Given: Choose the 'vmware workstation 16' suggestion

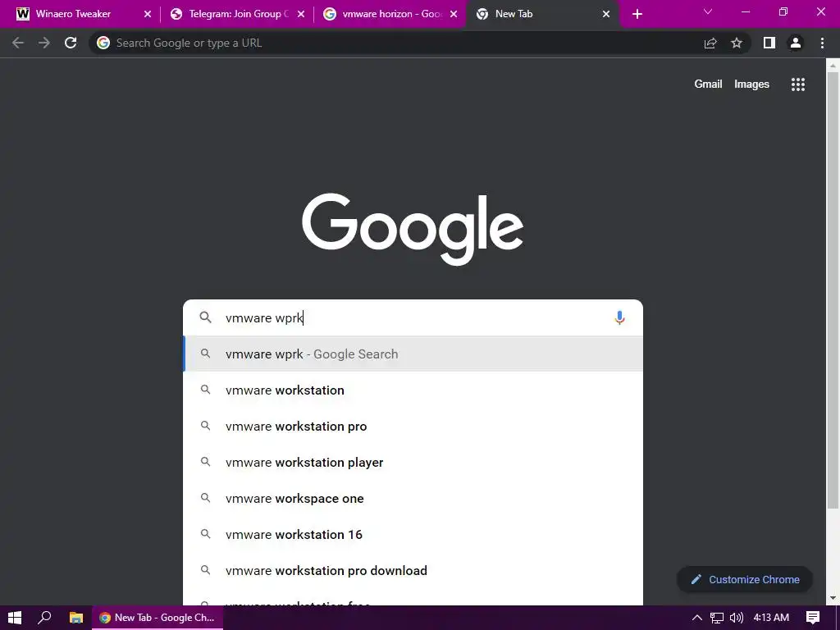Looking at the screenshot, I should pos(413,535).
